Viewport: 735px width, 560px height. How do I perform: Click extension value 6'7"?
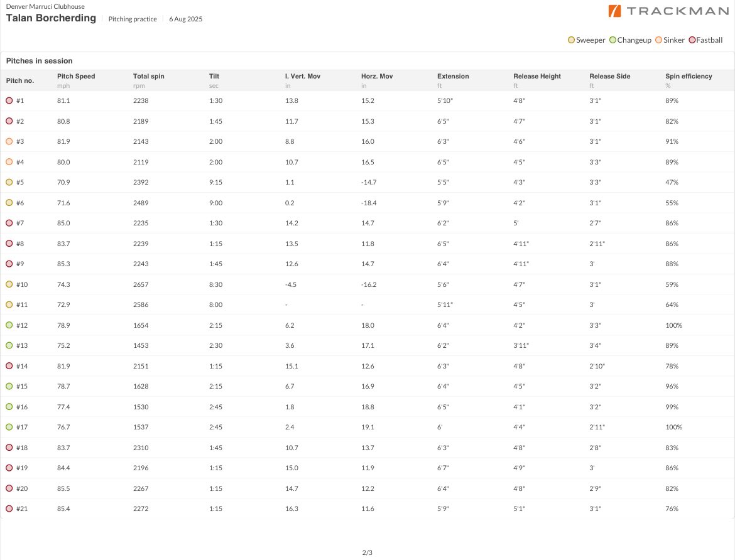point(443,468)
